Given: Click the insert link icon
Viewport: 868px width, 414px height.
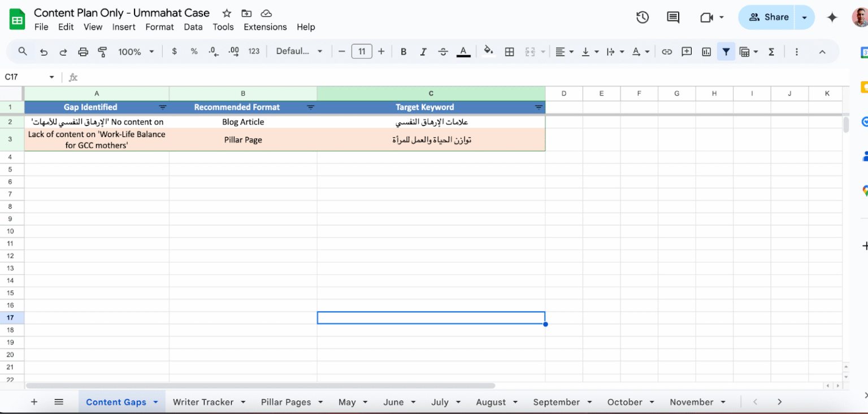Looking at the screenshot, I should click(x=667, y=51).
